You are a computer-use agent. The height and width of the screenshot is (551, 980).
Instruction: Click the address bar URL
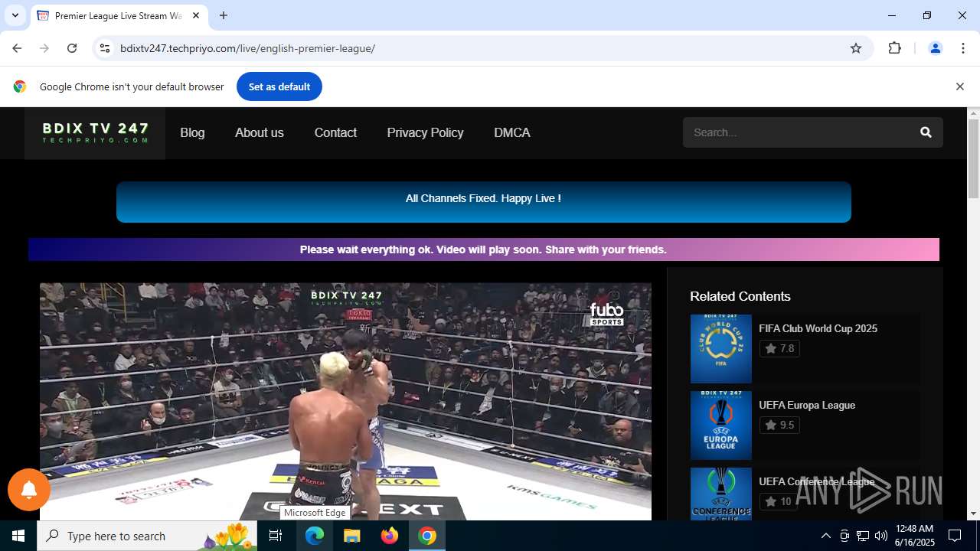pos(247,48)
